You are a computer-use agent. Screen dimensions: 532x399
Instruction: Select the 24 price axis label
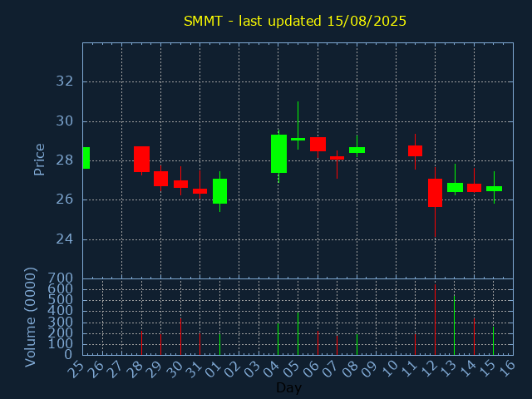(65, 239)
